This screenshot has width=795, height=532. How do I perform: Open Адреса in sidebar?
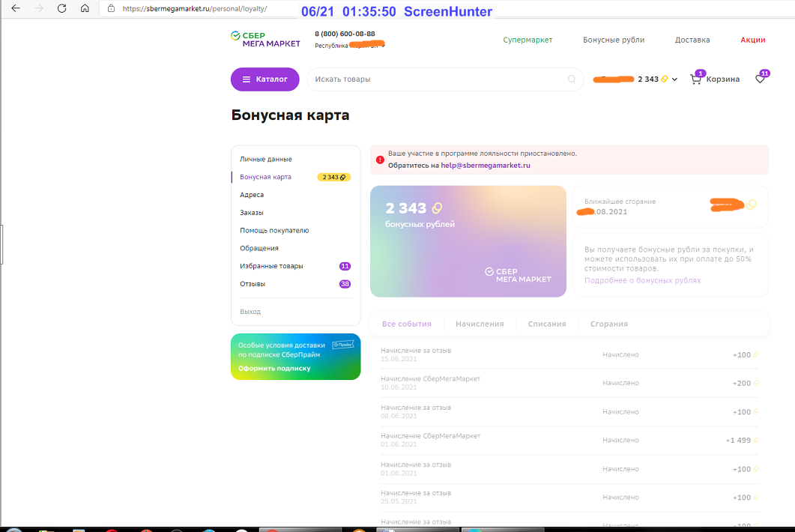(x=252, y=195)
